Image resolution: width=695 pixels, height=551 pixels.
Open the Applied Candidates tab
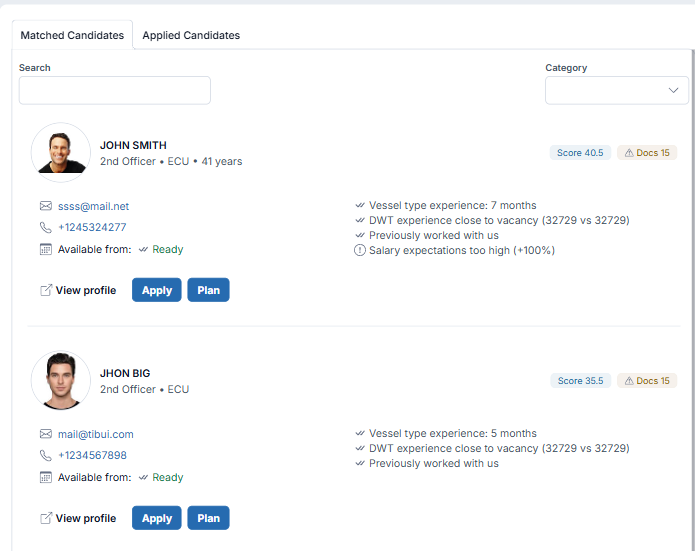point(191,35)
